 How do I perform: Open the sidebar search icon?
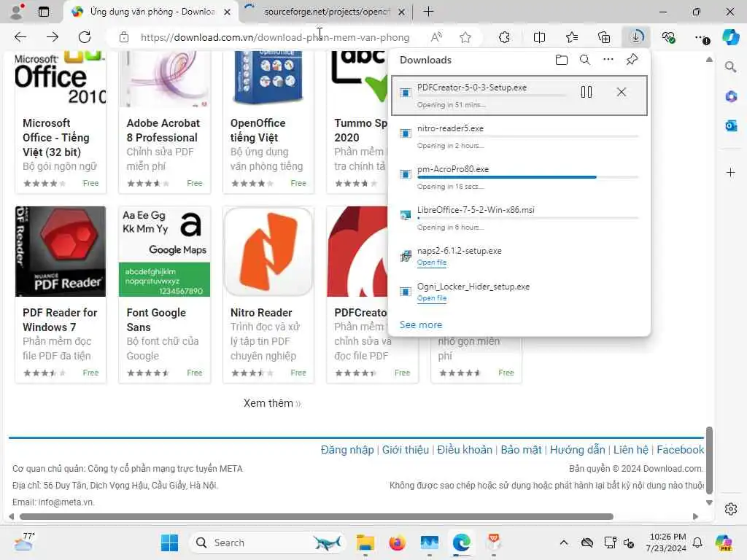(730, 66)
